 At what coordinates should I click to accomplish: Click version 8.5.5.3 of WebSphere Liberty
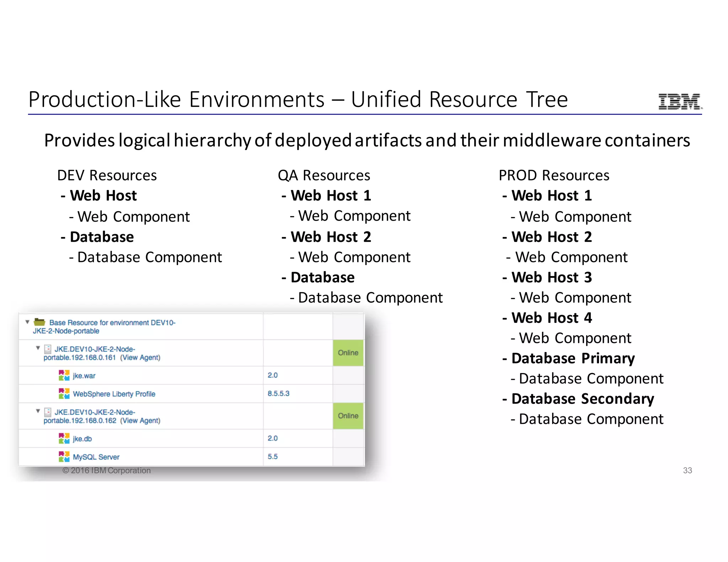(278, 394)
